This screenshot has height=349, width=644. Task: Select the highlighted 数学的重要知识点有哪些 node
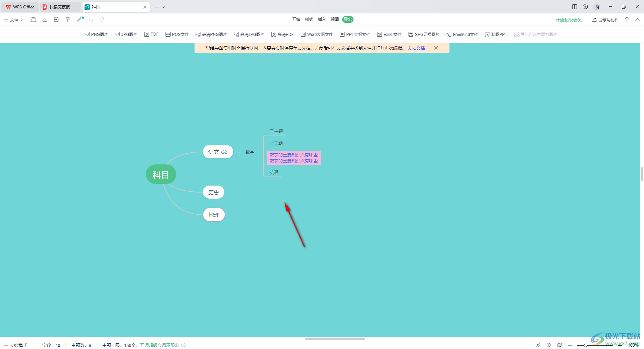click(293, 158)
